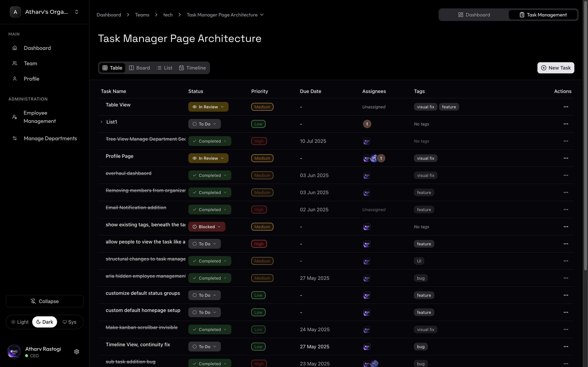The width and height of the screenshot is (588, 367).
Task: Click the 't' assignee avatar on List1
Action: pyautogui.click(x=367, y=124)
